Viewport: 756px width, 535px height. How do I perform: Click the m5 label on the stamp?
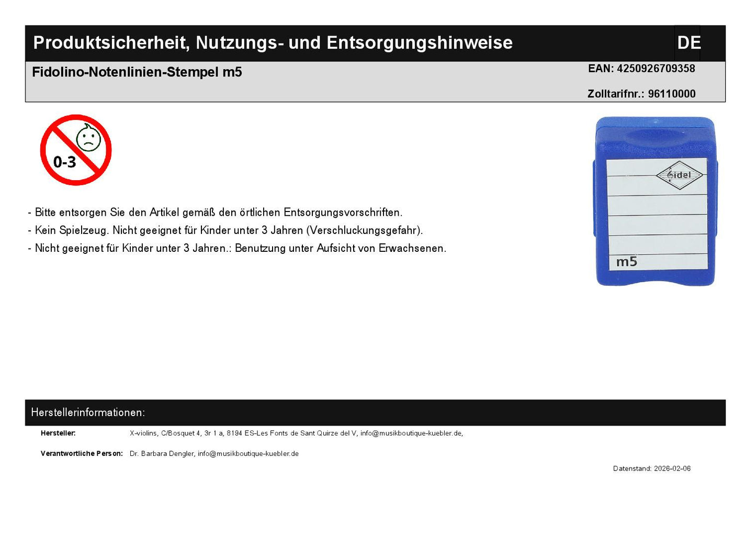[x=626, y=262]
